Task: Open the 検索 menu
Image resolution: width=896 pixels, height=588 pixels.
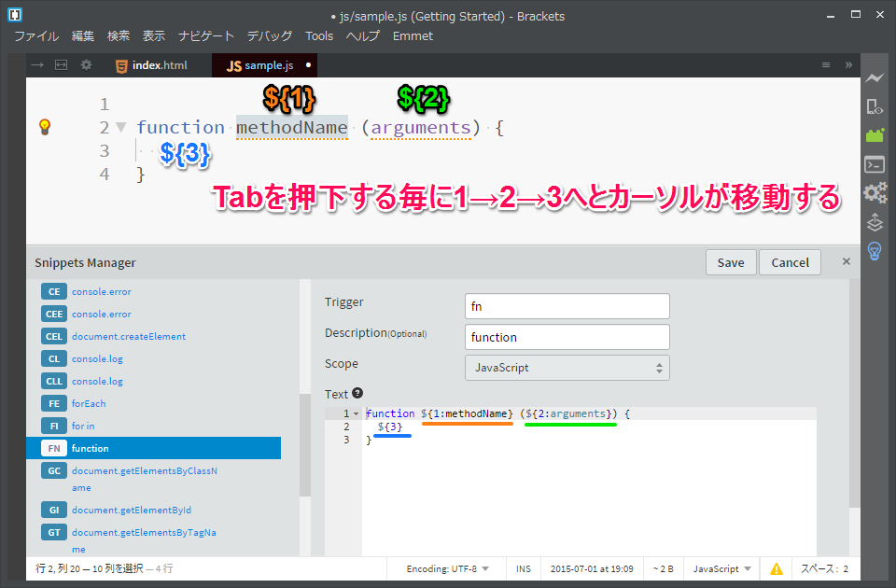Action: pyautogui.click(x=119, y=36)
